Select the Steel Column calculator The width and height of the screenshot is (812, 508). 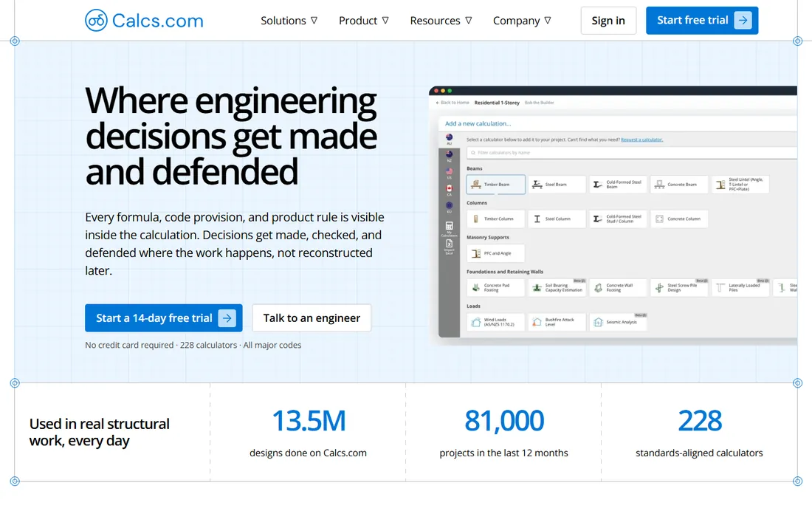point(557,219)
